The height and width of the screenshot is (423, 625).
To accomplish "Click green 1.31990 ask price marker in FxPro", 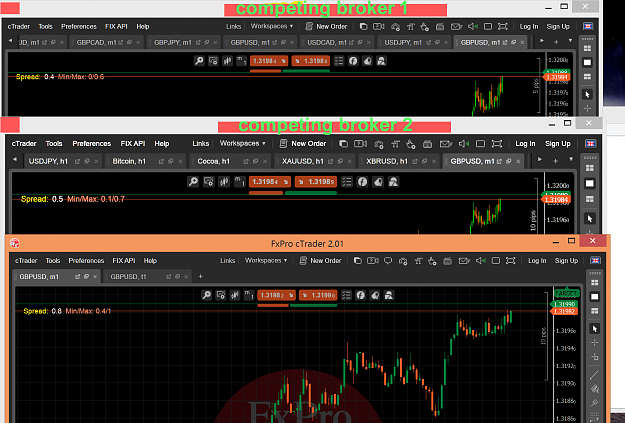I will click(x=564, y=305).
